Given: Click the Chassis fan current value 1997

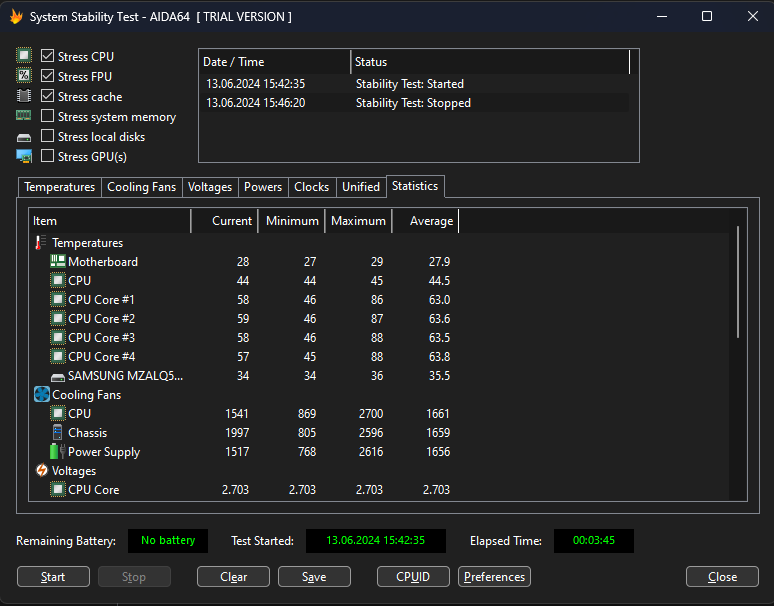Looking at the screenshot, I should pyautogui.click(x=237, y=433).
